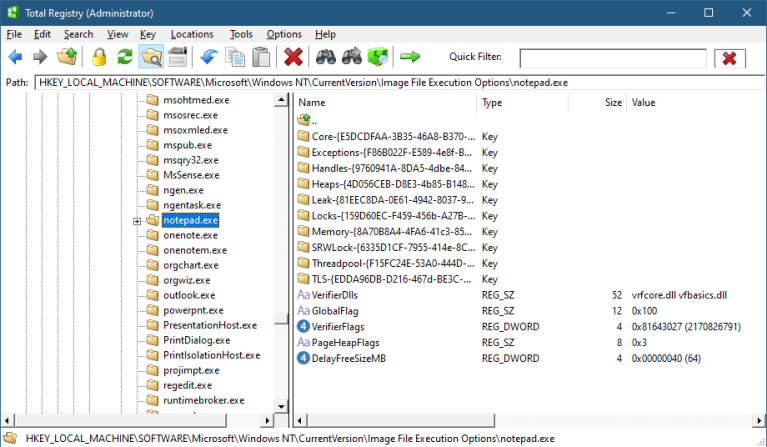767x447 pixels.
Task: Select the GlobalFlag value
Action: click(x=335, y=311)
